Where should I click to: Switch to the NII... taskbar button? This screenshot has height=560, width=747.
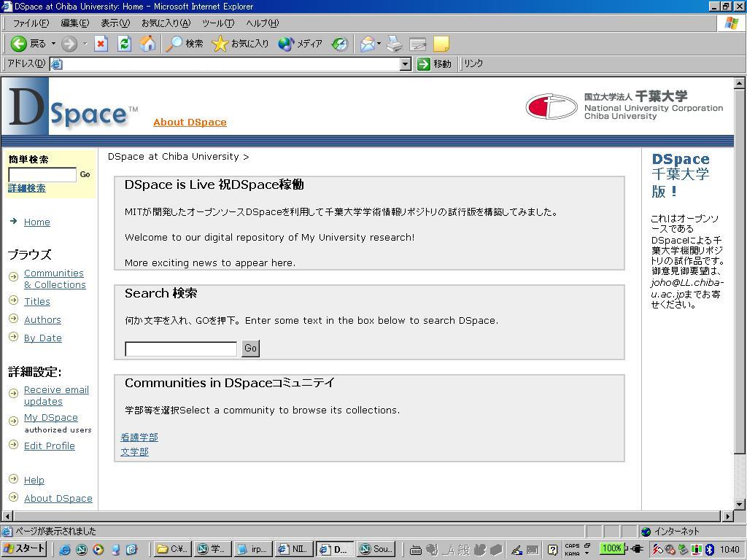pos(294,549)
